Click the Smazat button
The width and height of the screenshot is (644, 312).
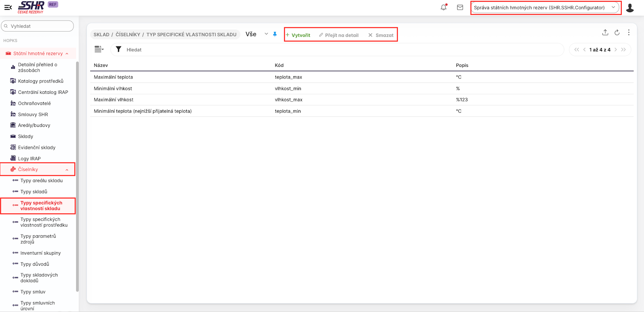(x=381, y=35)
